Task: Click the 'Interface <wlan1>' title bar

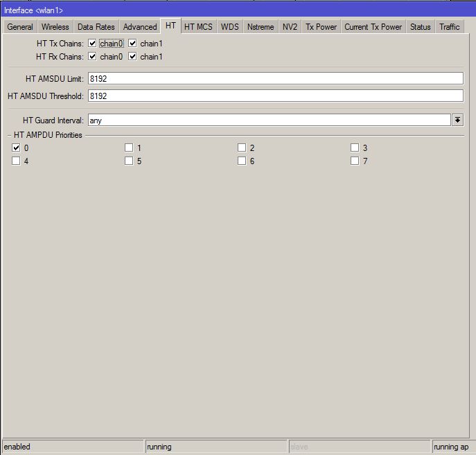Action: (x=238, y=10)
